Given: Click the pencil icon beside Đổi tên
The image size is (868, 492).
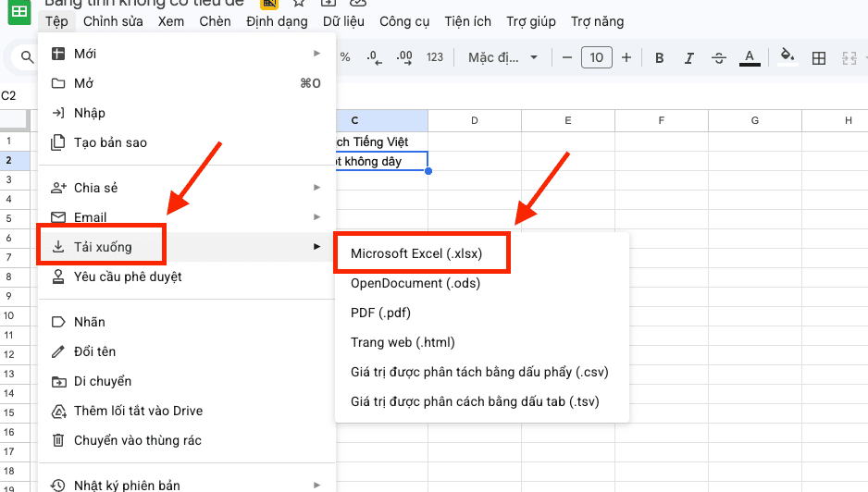Looking at the screenshot, I should (58, 351).
